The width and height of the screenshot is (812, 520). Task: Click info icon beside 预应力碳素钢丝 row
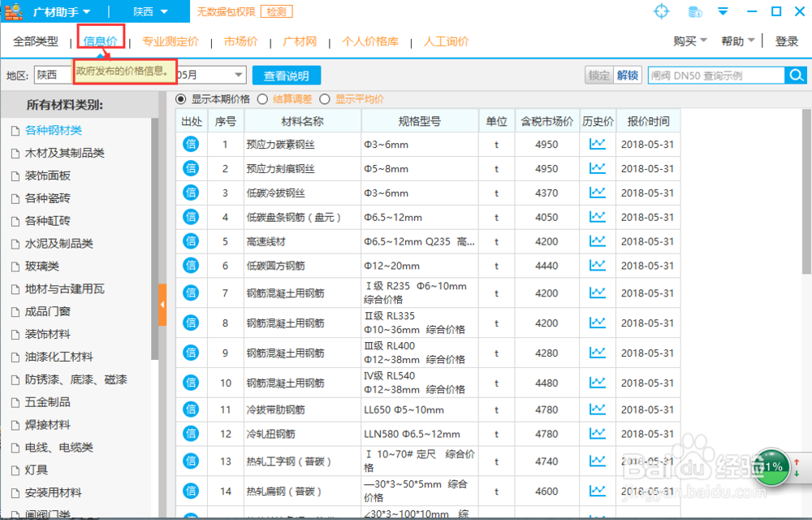[191, 143]
